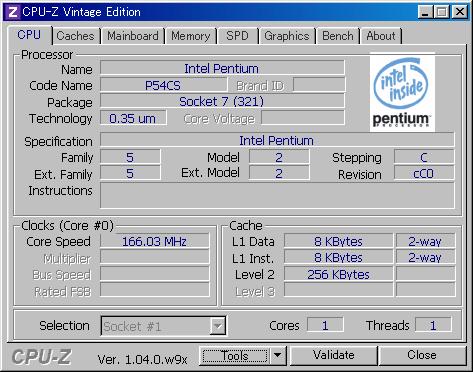Click the Specification field
The height and width of the screenshot is (372, 473).
tap(277, 140)
